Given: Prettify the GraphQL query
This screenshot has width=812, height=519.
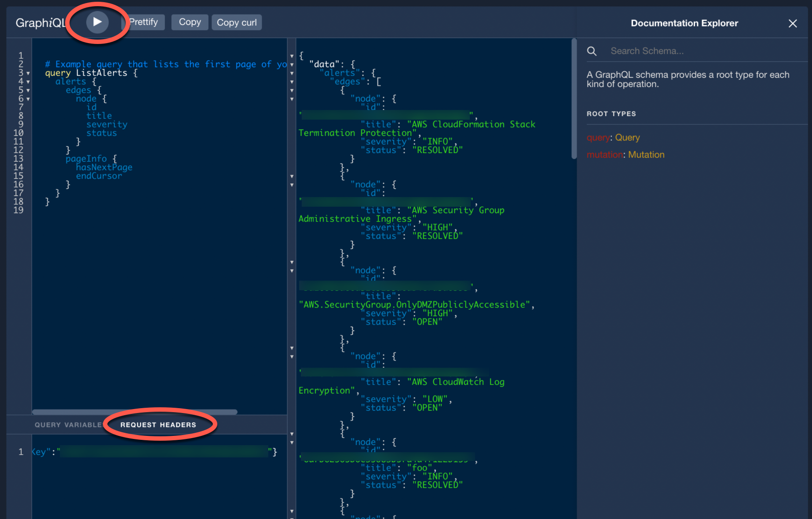Looking at the screenshot, I should [145, 22].
